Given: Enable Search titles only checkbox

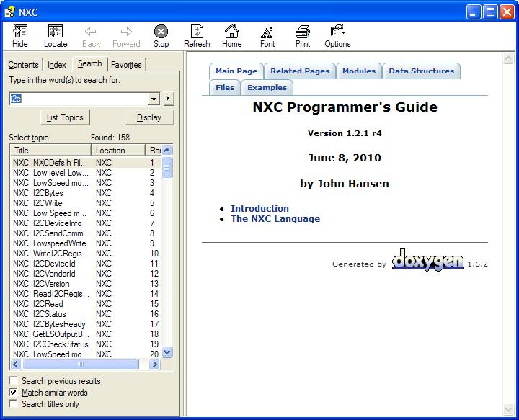Looking at the screenshot, I should (14, 404).
